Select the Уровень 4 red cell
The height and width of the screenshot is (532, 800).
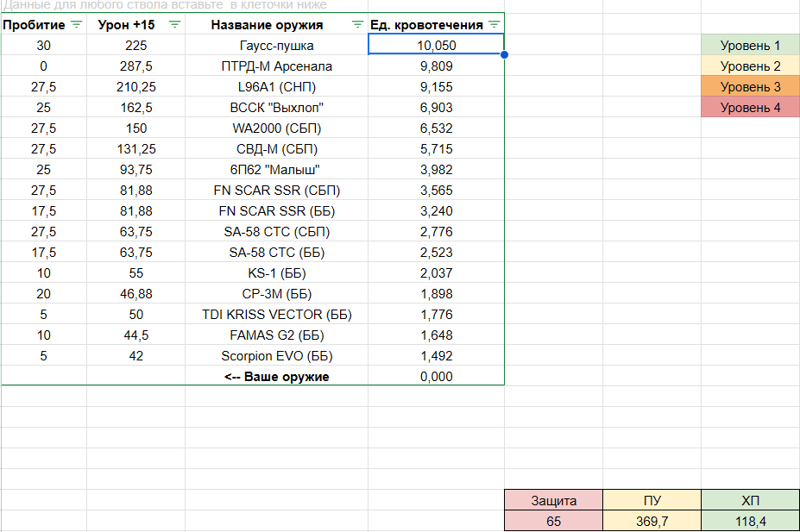click(x=750, y=108)
